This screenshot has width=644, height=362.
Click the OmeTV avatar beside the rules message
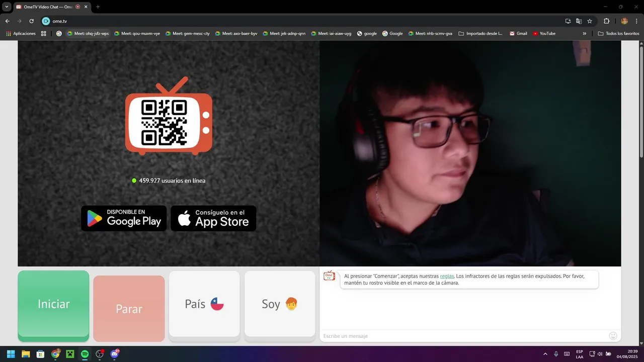(x=329, y=276)
